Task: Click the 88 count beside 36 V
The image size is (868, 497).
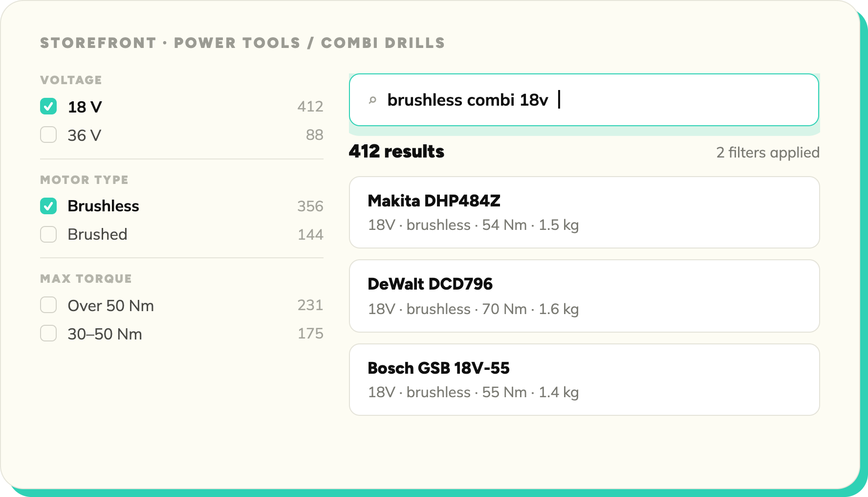Action: [x=315, y=135]
